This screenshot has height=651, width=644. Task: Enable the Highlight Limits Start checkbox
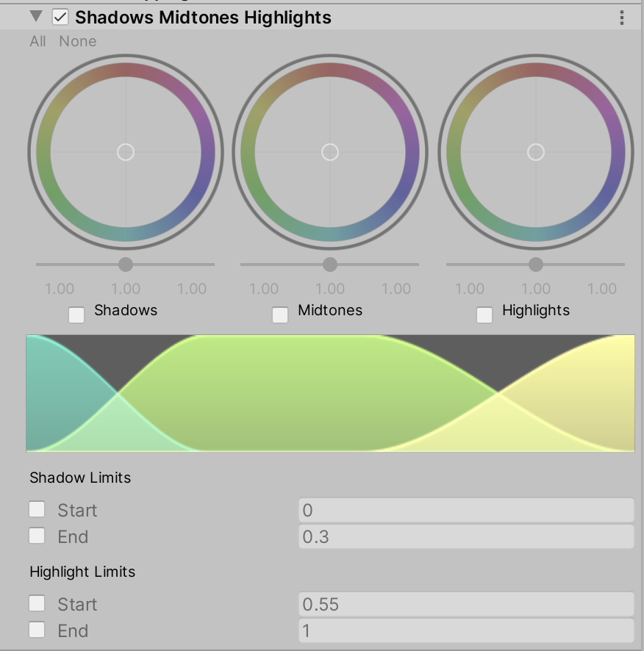click(37, 603)
